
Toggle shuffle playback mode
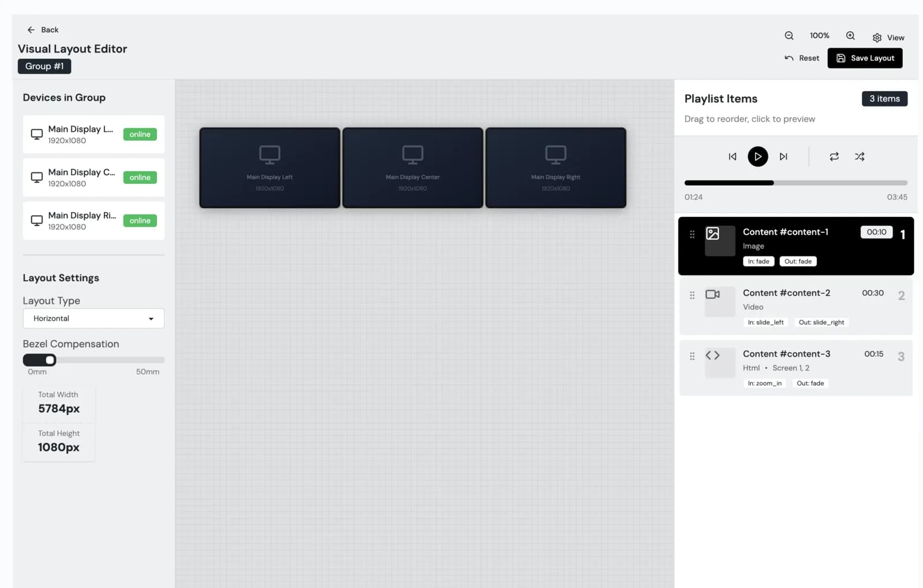(x=860, y=157)
